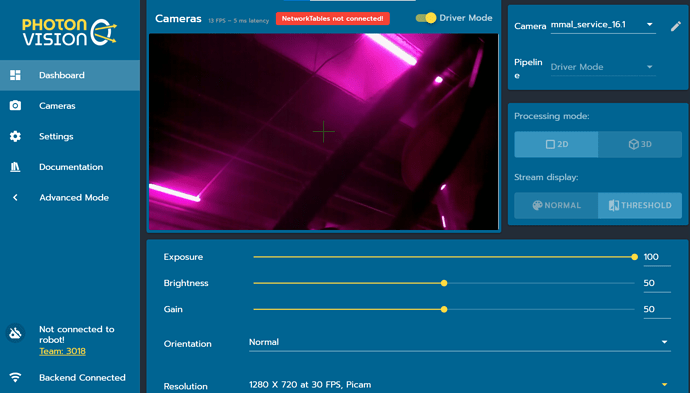Click the Exposure value field showing 100
The width and height of the screenshot is (690, 393).
point(657,257)
